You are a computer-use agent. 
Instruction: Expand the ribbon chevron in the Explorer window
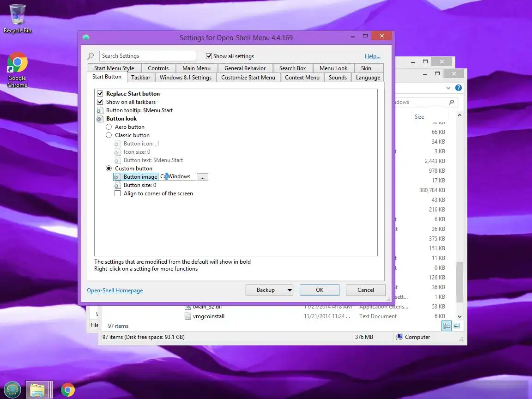tap(448, 88)
